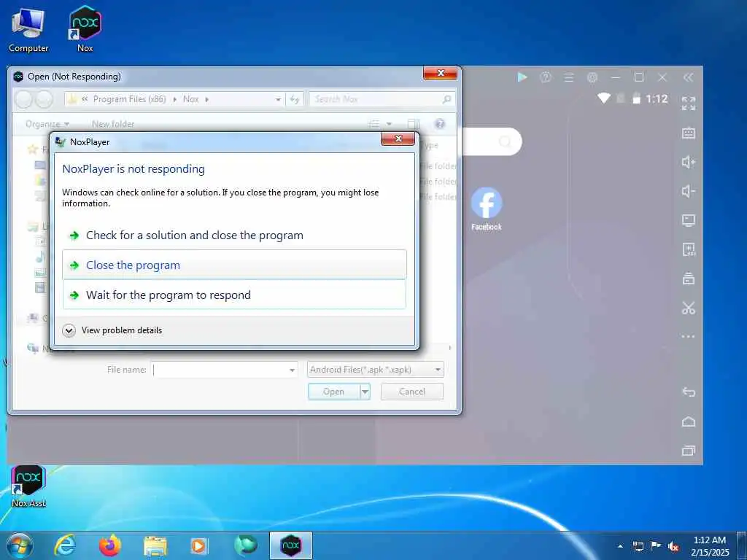Choose Close the program option
Viewport: 747px width, 560px height.
pyautogui.click(x=234, y=265)
